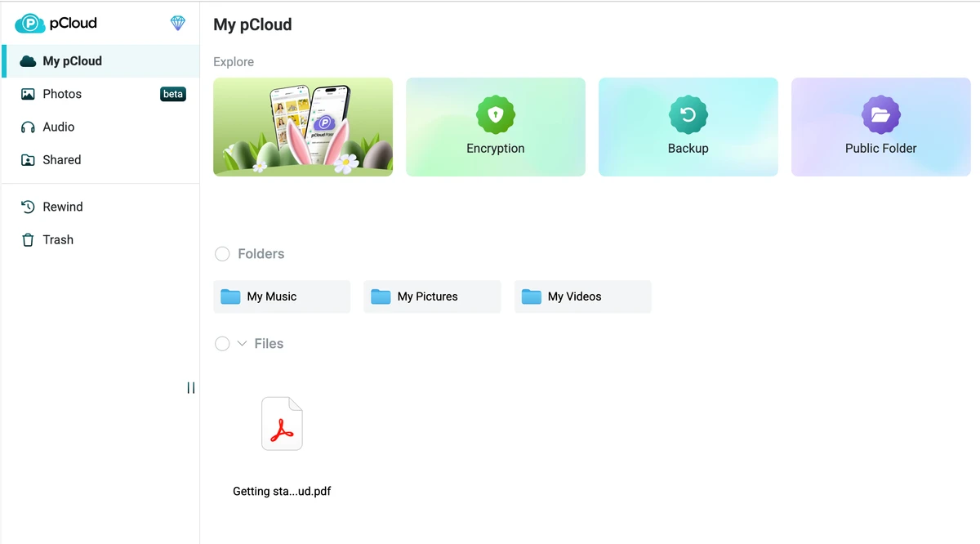Click the Folders section label
The image size is (980, 544).
tap(261, 254)
